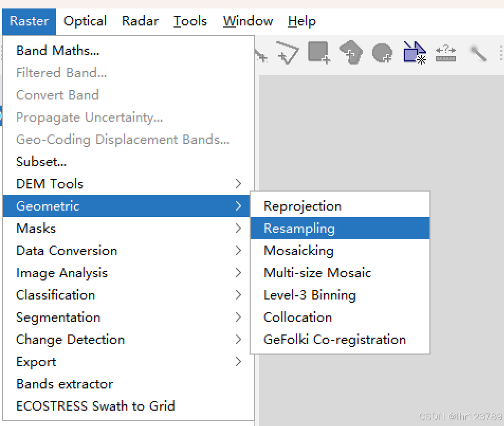
Task: Expand the Export submenu
Action: [x=129, y=361]
